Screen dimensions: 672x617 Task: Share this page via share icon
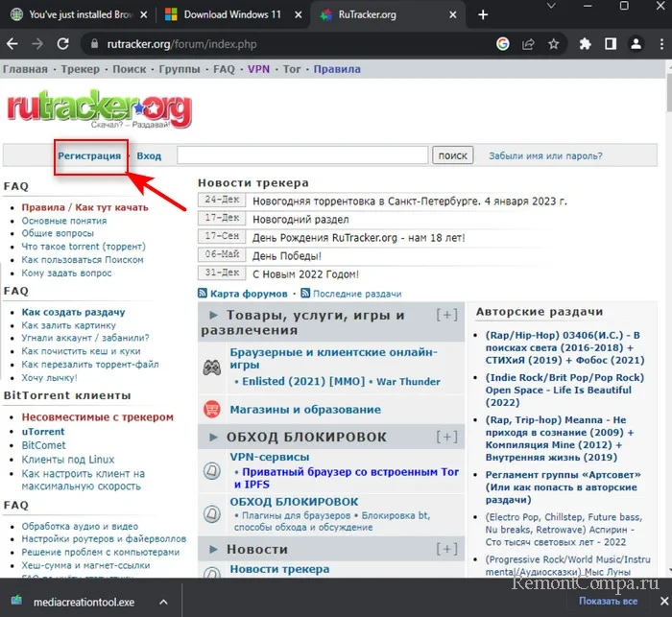[x=528, y=44]
